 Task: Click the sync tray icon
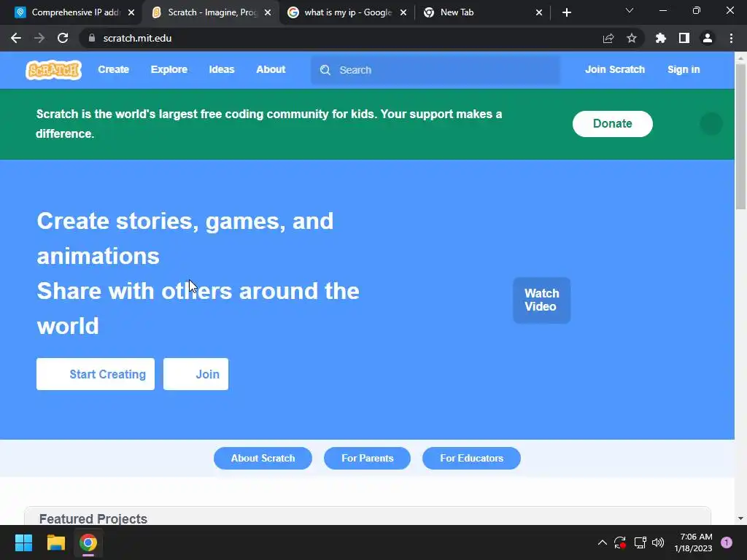[620, 542]
